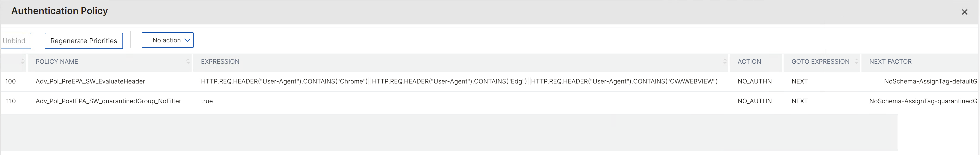Sort by Expression column arrows
Screen dimensions: 980x155
724,61
